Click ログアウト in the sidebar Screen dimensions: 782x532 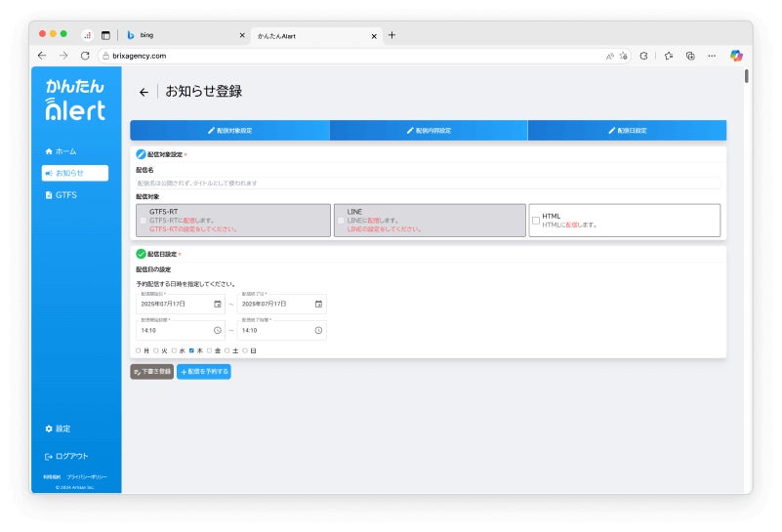tap(66, 456)
